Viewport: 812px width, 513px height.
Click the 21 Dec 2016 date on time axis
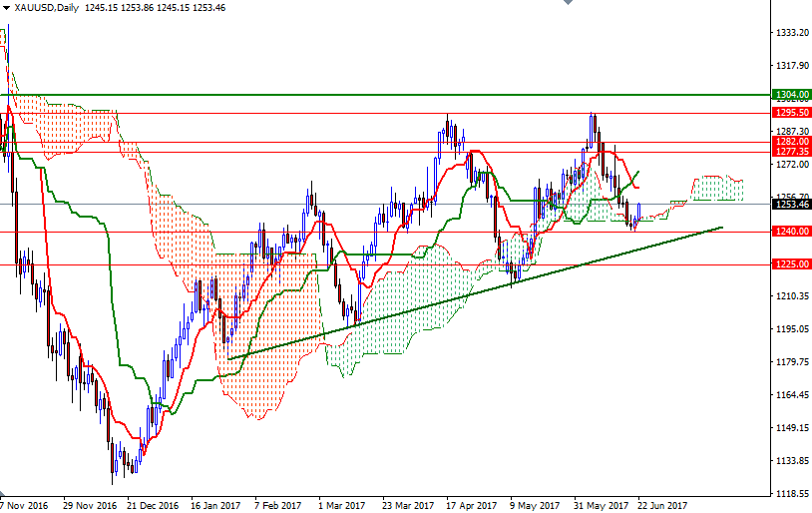155,505
